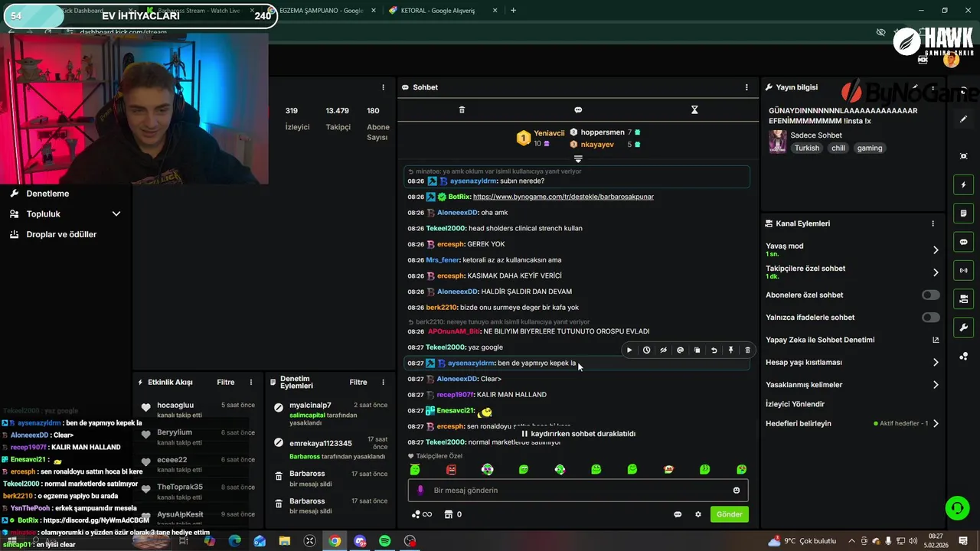This screenshot has width=980, height=551.
Task: Insert the red angry emote in the emote row
Action: pos(451,469)
